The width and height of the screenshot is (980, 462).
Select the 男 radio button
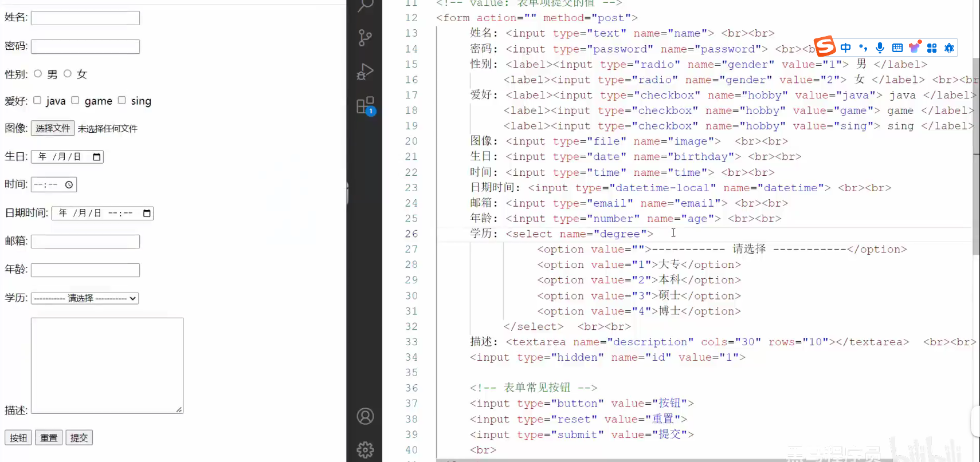click(x=38, y=73)
